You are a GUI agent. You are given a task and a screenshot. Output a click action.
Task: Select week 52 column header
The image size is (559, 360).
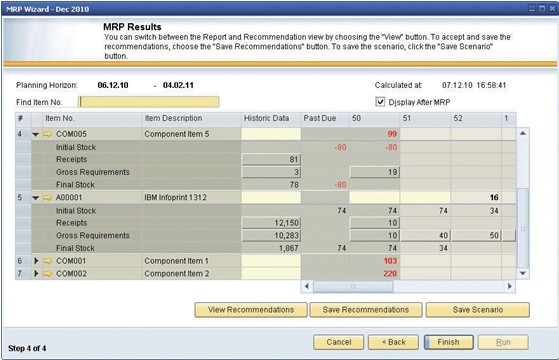[476, 118]
